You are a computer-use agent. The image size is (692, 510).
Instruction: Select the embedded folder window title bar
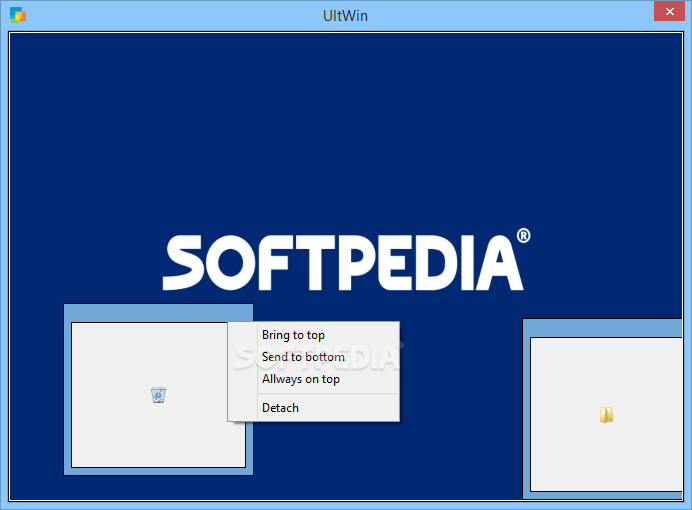(602, 328)
